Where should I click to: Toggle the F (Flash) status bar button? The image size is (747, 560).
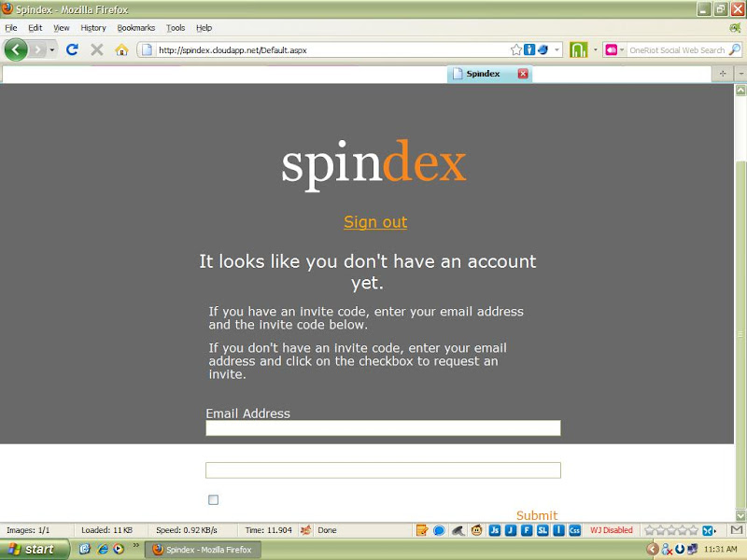[527, 530]
